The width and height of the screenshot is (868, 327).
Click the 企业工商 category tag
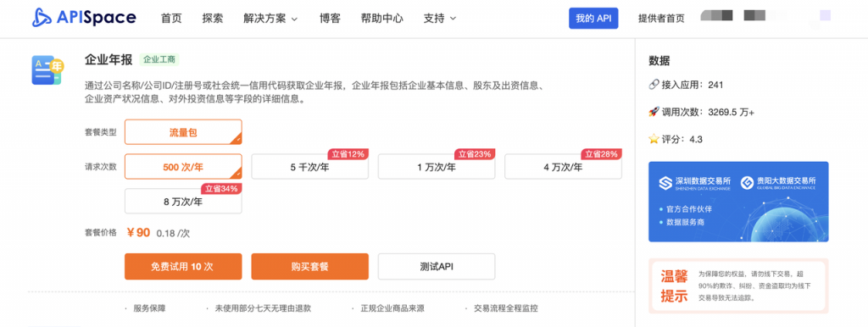pos(159,60)
